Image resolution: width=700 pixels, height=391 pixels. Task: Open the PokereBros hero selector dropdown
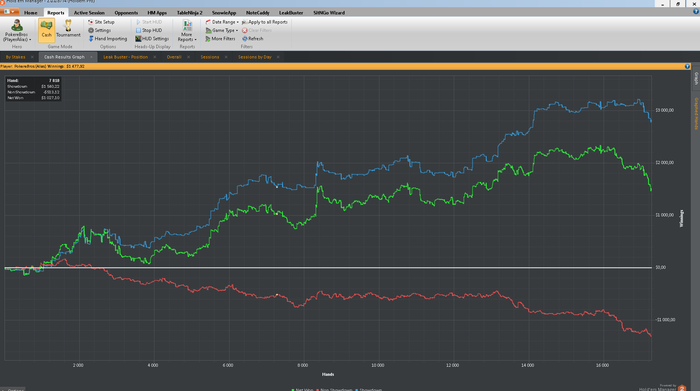[x=17, y=31]
